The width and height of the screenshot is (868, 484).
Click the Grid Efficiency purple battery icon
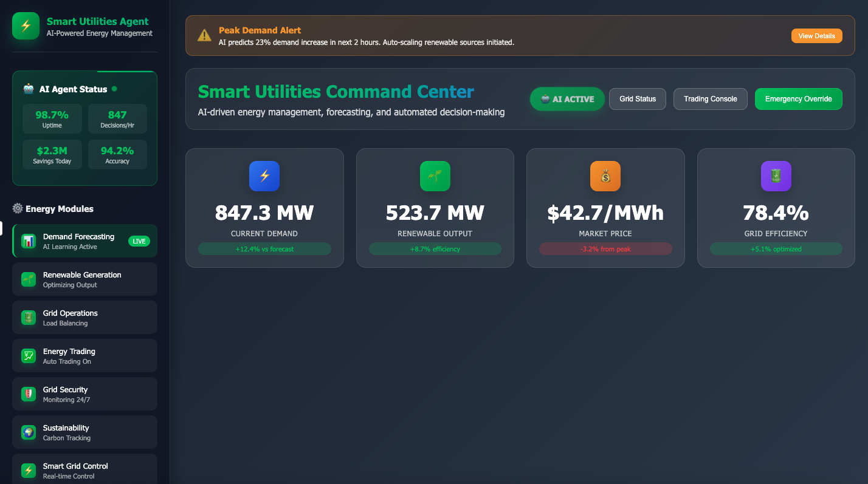coord(776,176)
